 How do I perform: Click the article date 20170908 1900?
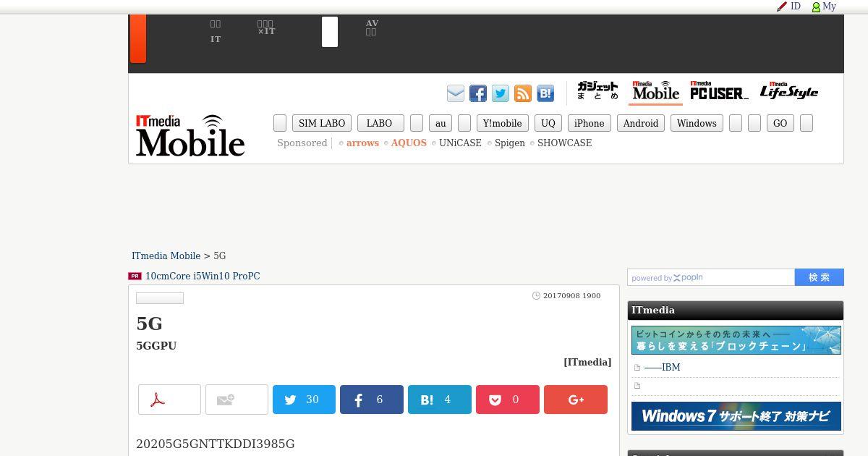coord(571,295)
